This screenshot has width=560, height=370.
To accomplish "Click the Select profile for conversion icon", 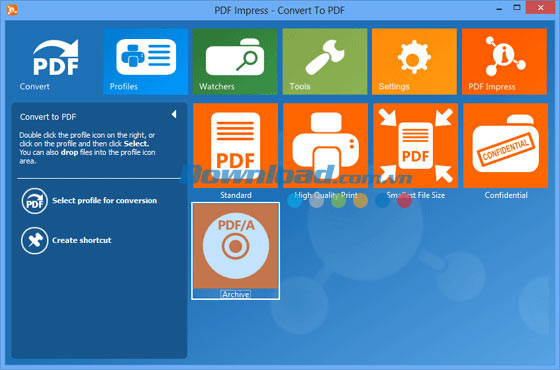I will [x=34, y=201].
